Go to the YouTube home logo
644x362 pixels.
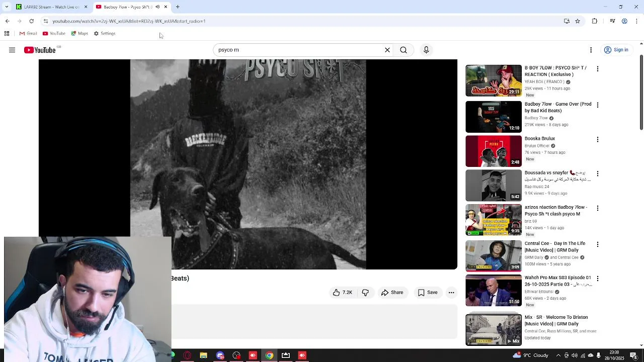pyautogui.click(x=40, y=50)
